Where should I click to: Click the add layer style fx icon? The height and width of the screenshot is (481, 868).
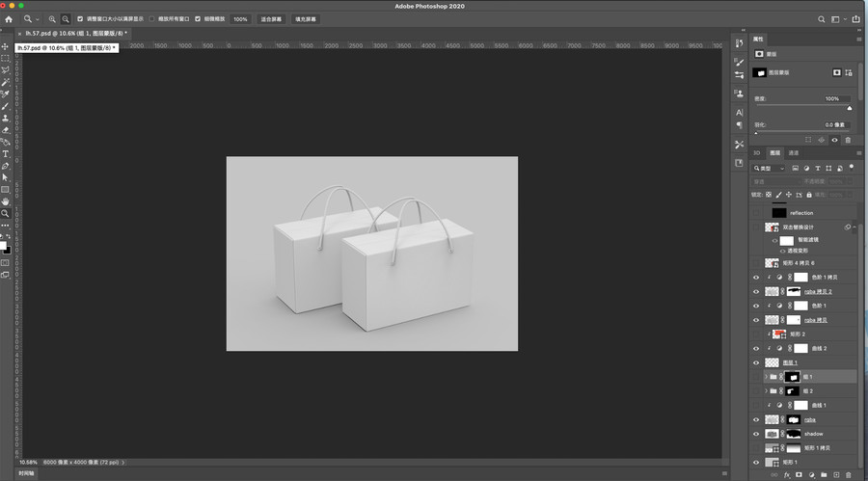coord(787,475)
